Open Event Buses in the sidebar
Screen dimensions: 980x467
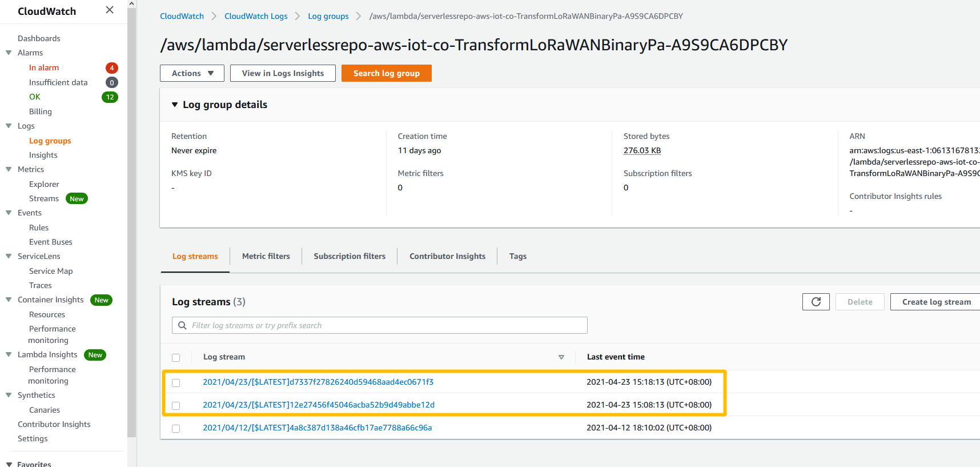coord(51,242)
